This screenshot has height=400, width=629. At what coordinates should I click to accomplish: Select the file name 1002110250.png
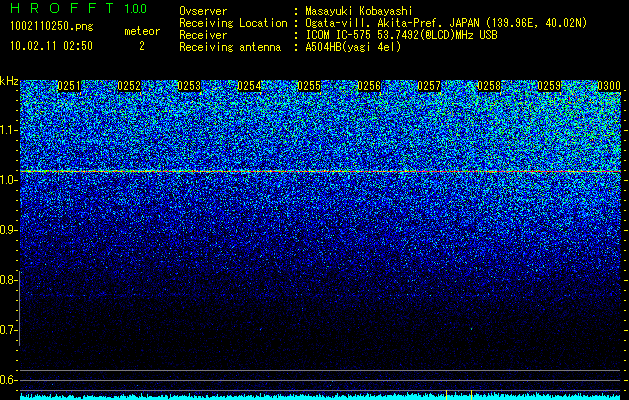coord(52,27)
